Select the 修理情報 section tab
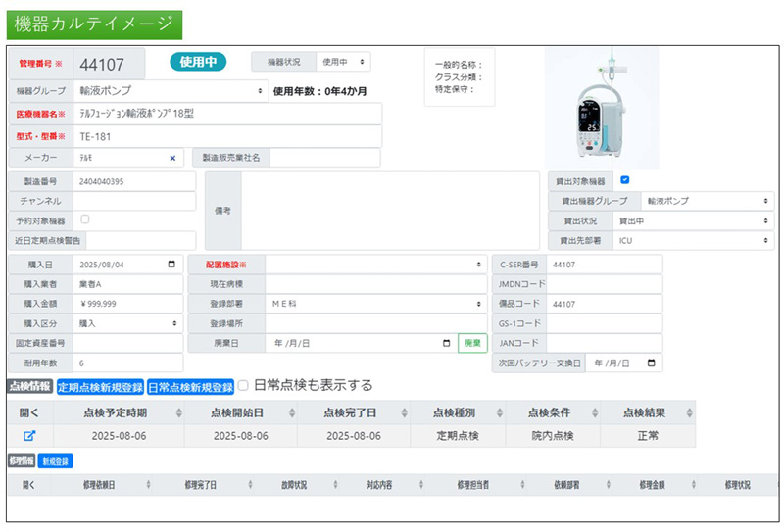Viewport: 784px width, 532px height. pos(21,459)
